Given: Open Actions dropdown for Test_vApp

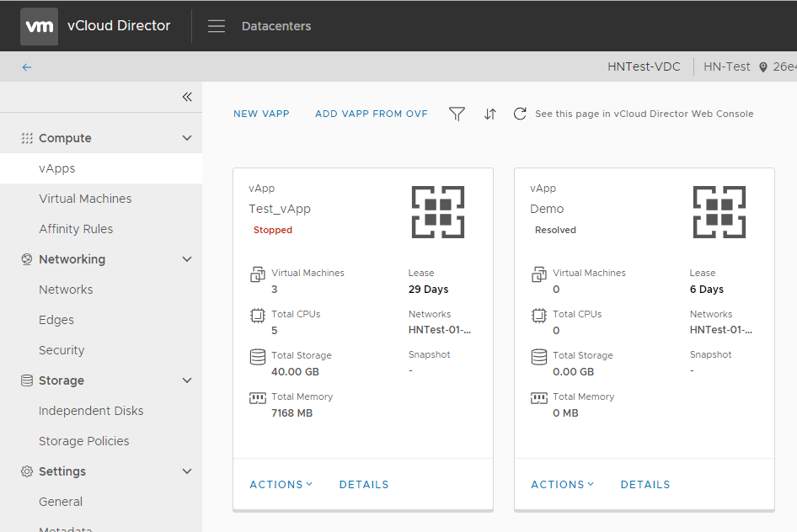Looking at the screenshot, I should [x=281, y=484].
